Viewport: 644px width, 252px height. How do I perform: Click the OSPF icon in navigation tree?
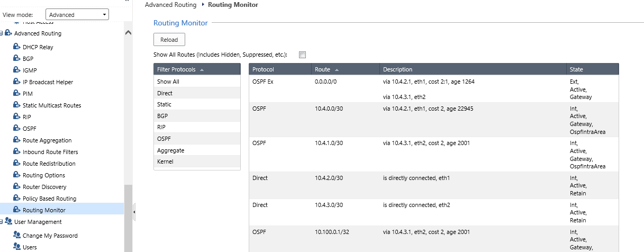pos(16,129)
